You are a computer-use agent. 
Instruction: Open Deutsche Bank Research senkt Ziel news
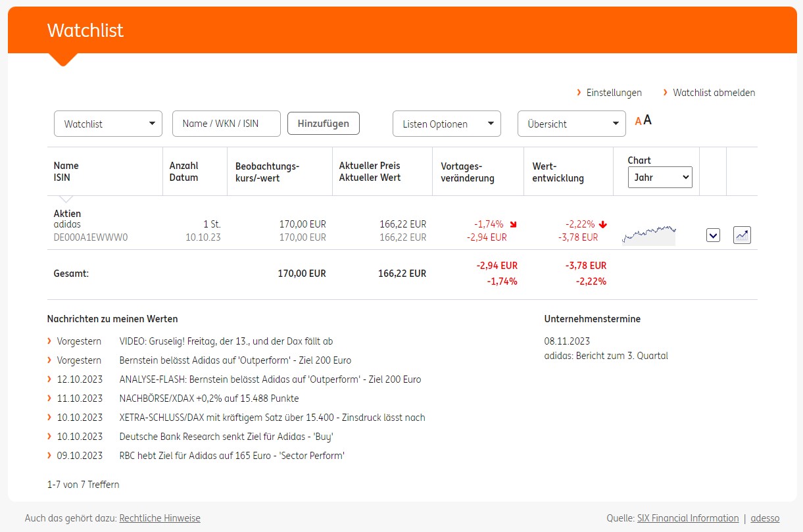point(226,437)
